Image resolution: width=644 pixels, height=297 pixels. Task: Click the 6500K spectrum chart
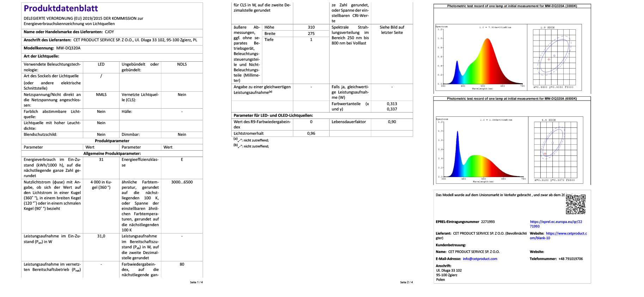pyautogui.click(x=482, y=150)
